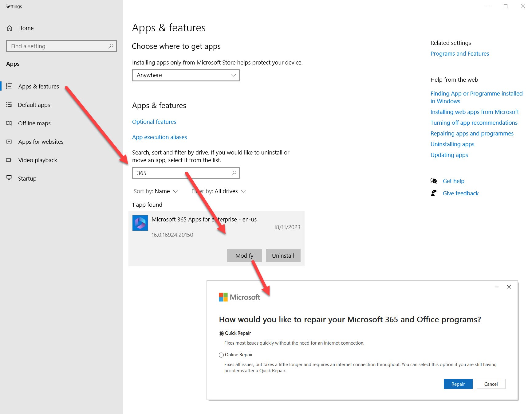Click the Get help chat icon
The width and height of the screenshot is (532, 414).
pos(434,181)
